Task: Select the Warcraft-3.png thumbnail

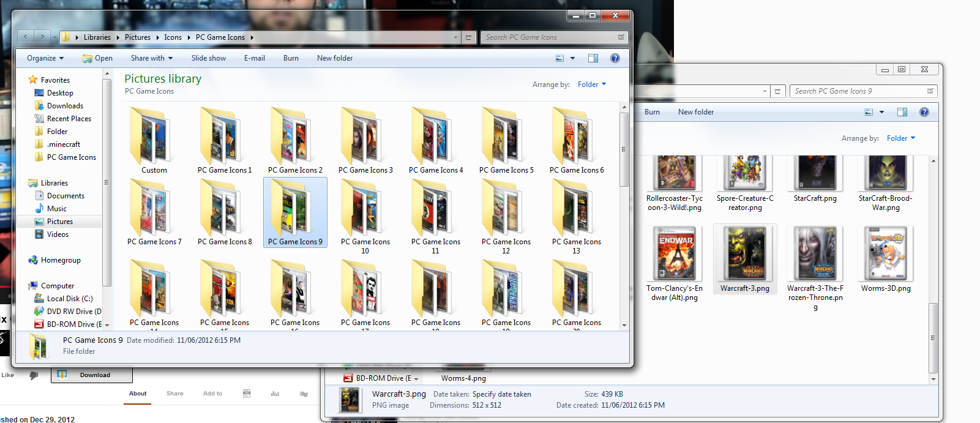Action: pos(745,260)
